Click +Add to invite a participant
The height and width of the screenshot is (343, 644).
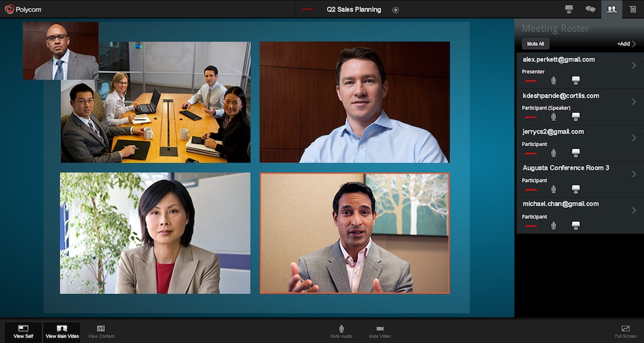coord(626,44)
